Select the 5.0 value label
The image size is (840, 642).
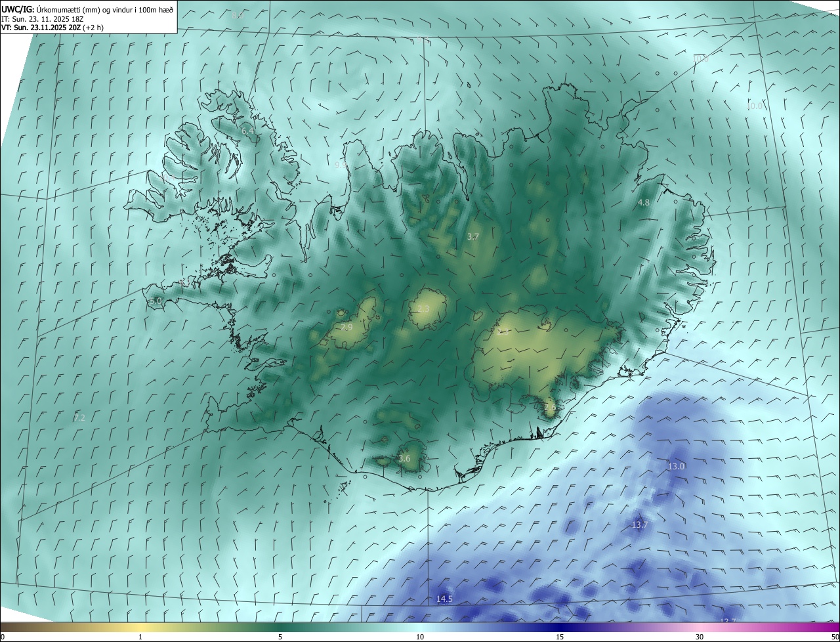[156, 301]
